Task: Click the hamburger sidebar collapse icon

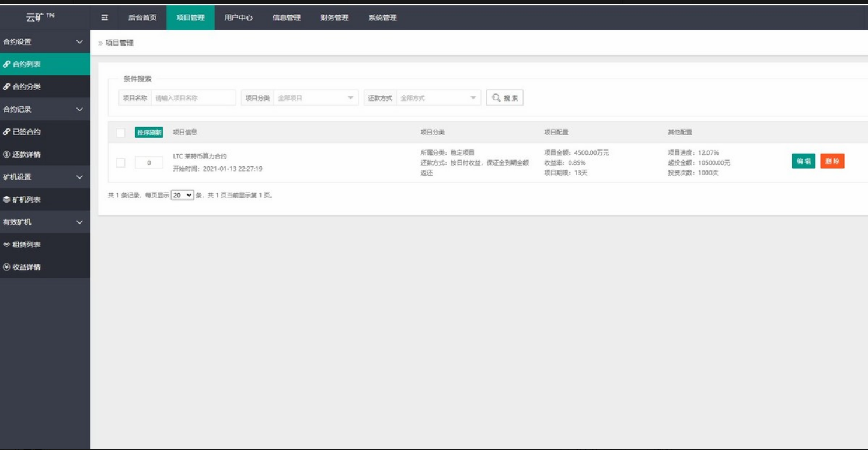Action: [104, 18]
